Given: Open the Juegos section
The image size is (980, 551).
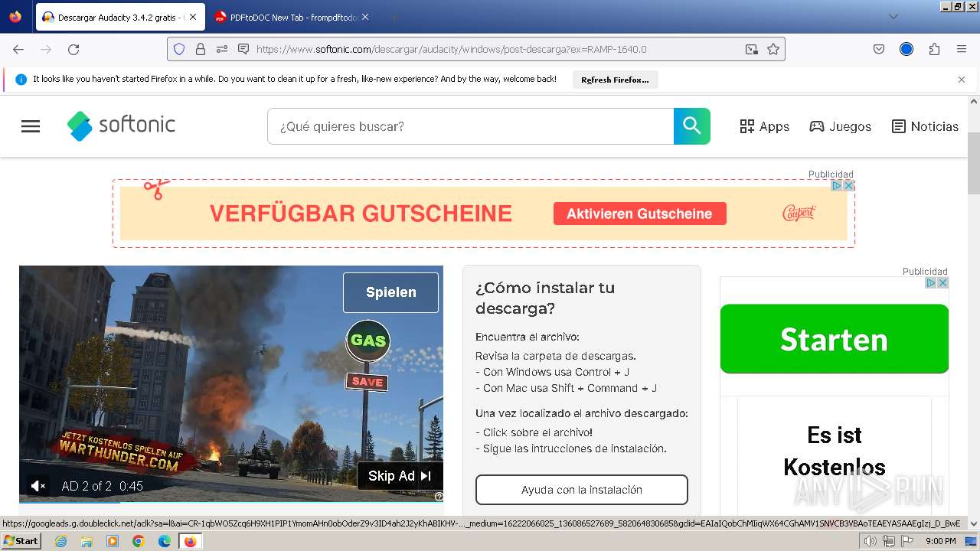Looking at the screenshot, I should [x=841, y=126].
